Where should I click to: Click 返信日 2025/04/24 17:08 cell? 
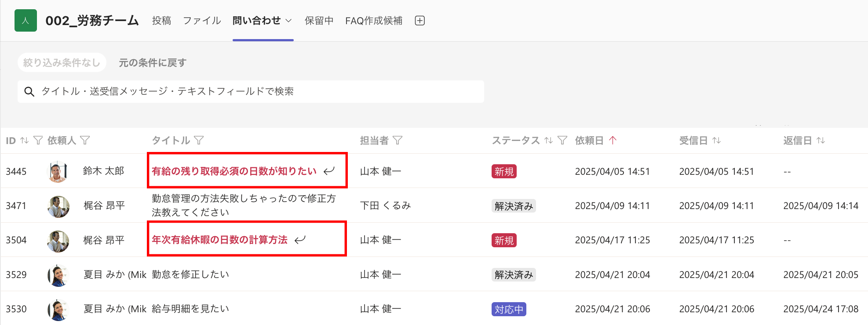click(x=821, y=309)
